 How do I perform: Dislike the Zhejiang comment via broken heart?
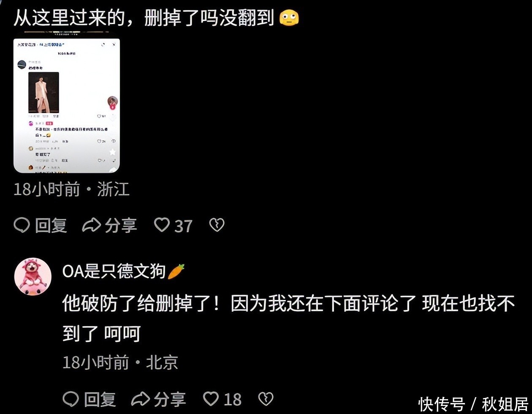click(217, 225)
